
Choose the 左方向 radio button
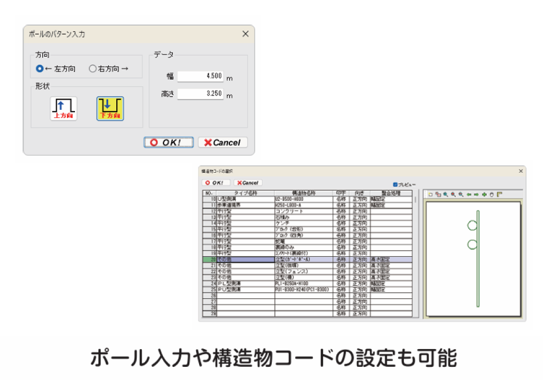click(x=39, y=69)
